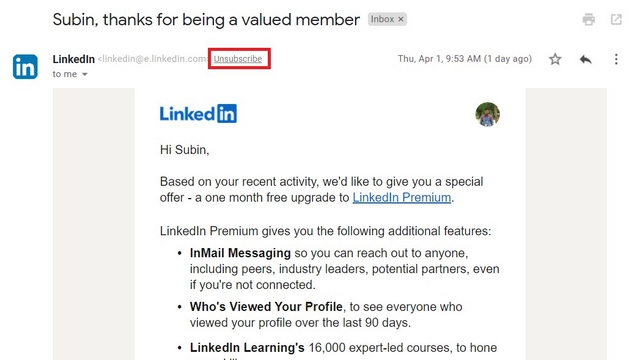Click the linkedin@e.linkedin.com sender address

[152, 59]
